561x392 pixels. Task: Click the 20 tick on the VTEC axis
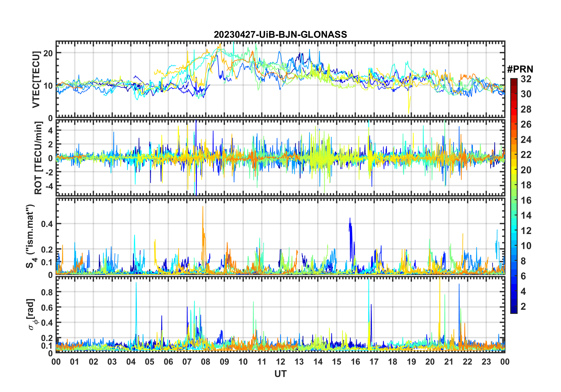[x=48, y=53]
